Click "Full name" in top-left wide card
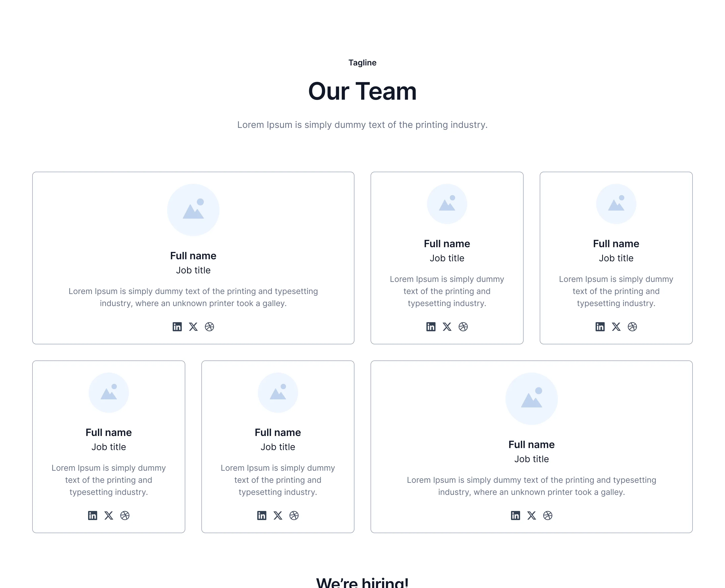The image size is (725, 588). tap(193, 256)
